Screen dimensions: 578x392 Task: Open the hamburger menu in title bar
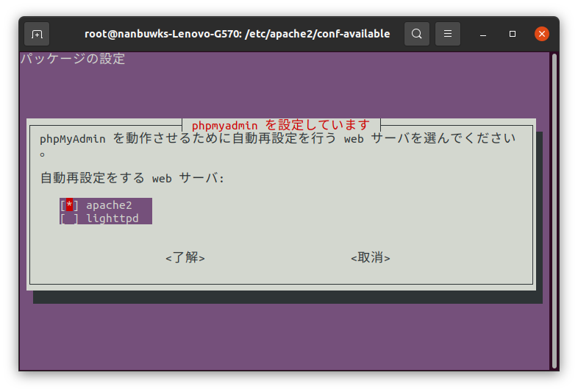click(x=448, y=34)
